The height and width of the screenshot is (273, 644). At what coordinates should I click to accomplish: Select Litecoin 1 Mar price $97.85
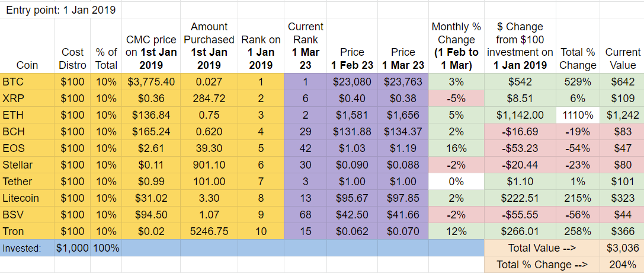pyautogui.click(x=403, y=198)
